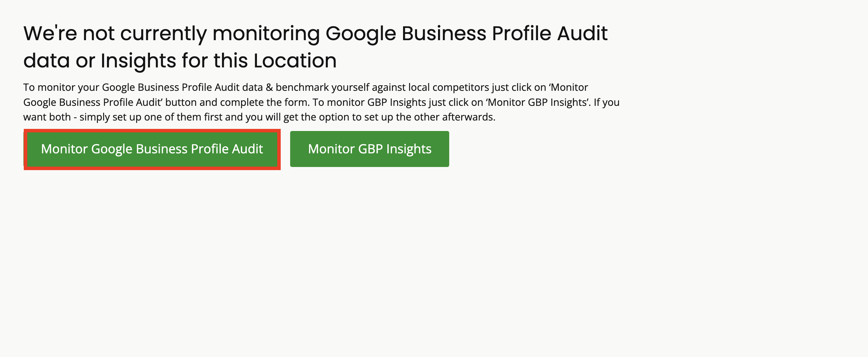The image size is (868, 357).
Task: Choose the green GBP Insights button
Action: pos(370,149)
